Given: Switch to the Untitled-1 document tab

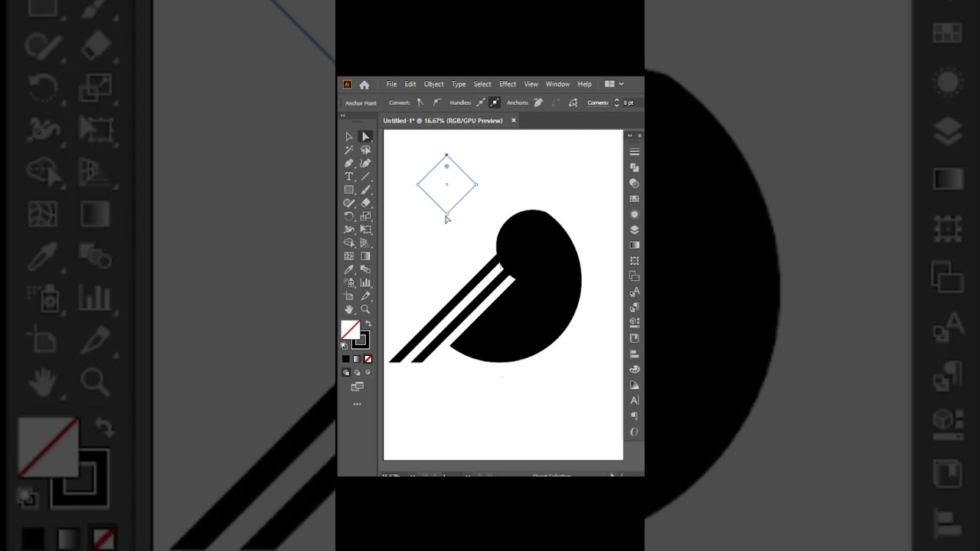Looking at the screenshot, I should (x=443, y=120).
